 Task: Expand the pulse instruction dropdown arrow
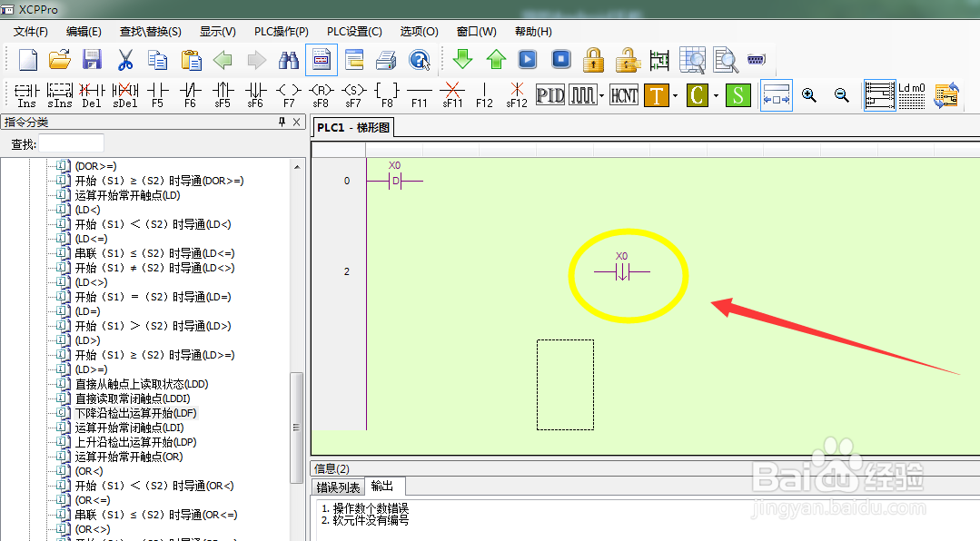(601, 96)
